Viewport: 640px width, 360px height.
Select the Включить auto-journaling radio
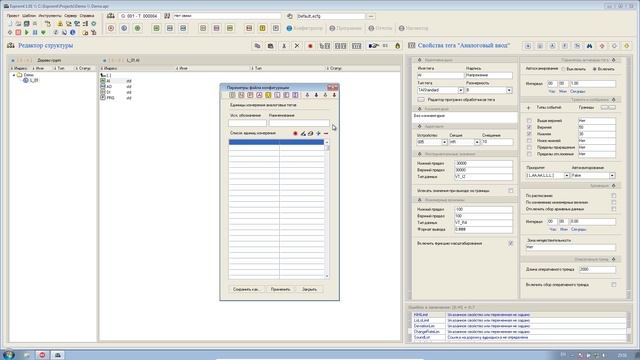594,69
